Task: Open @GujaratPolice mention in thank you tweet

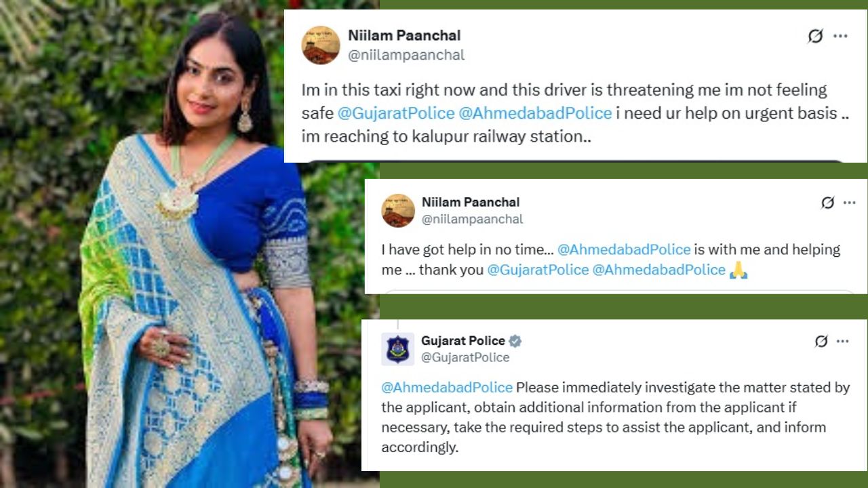Action: (x=538, y=270)
